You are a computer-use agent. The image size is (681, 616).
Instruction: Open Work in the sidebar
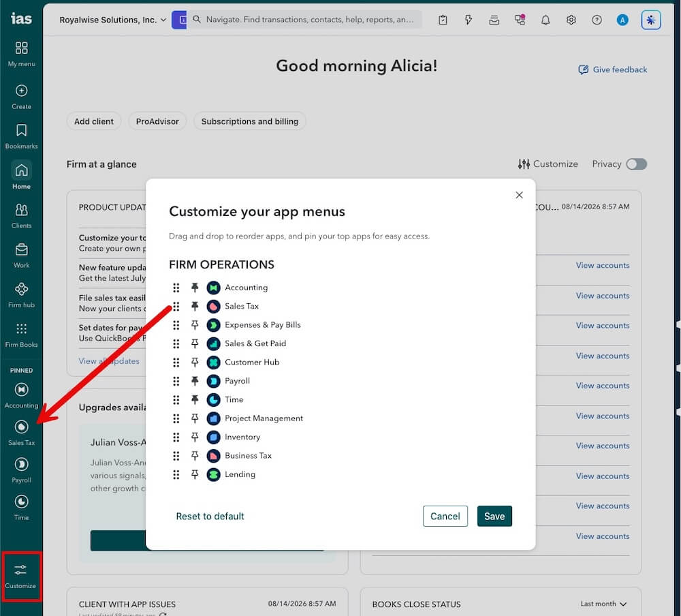[x=21, y=256]
